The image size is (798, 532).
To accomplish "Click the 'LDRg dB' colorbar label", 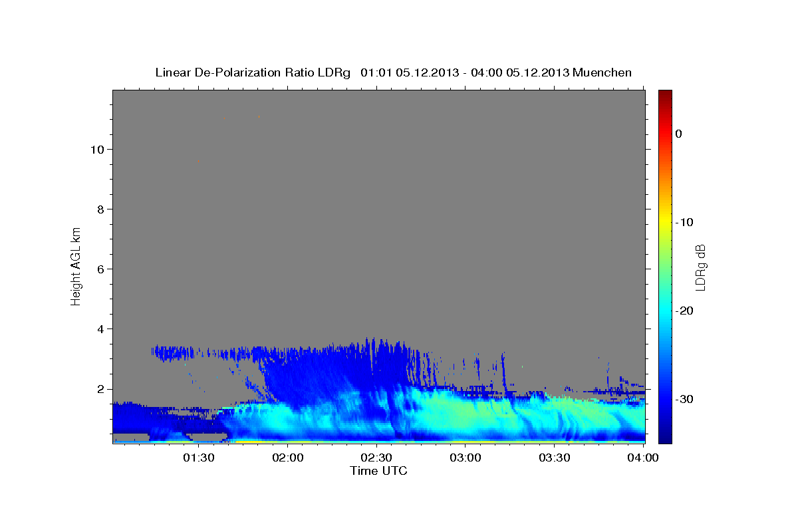I will click(x=700, y=267).
